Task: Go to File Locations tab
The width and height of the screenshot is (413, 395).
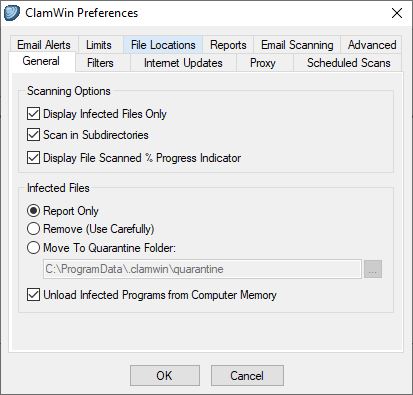Action: tap(163, 45)
